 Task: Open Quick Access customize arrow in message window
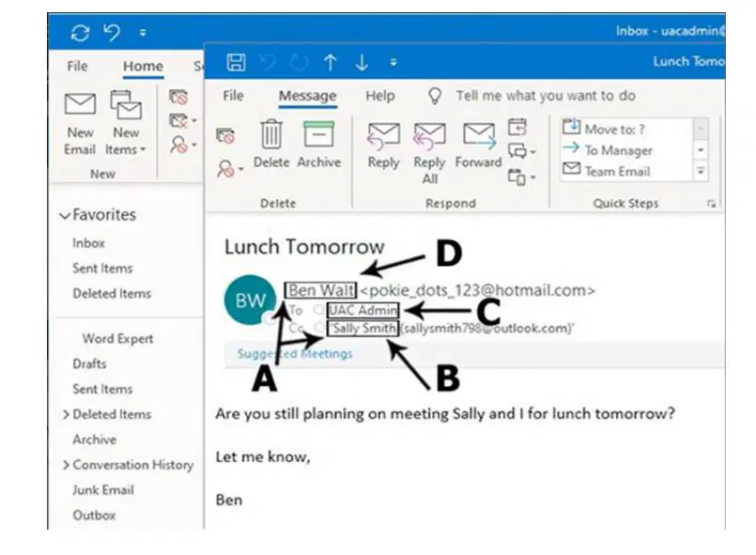click(x=393, y=62)
